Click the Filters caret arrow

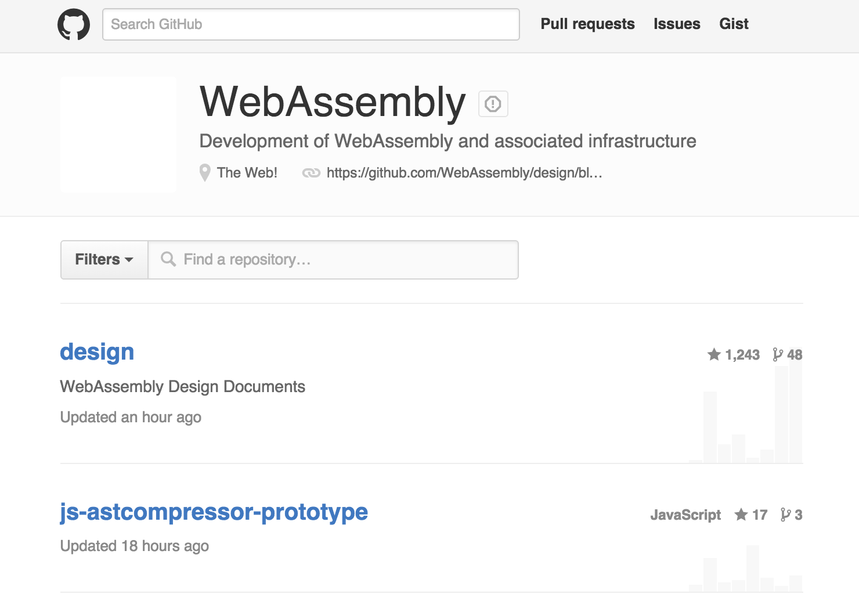[129, 260]
